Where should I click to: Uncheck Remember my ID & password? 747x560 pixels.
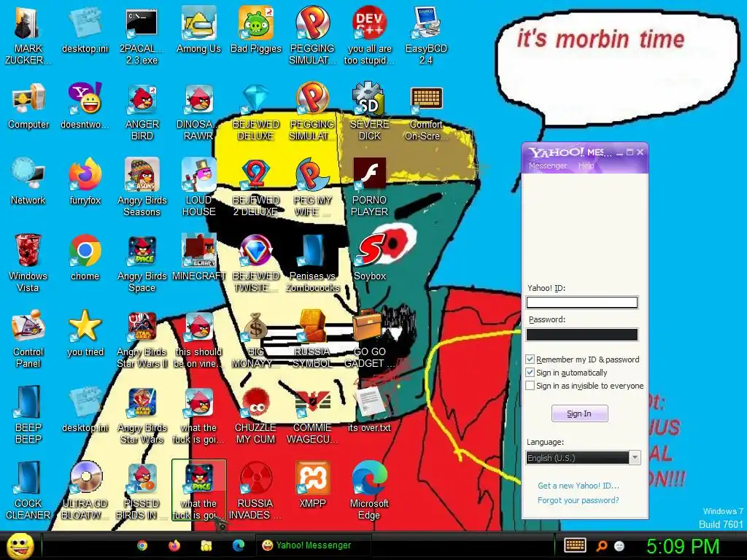click(530, 359)
